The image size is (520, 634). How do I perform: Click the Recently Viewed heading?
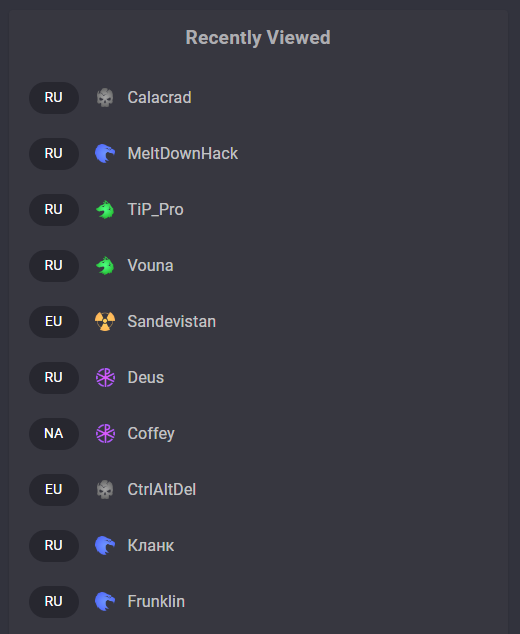258,38
